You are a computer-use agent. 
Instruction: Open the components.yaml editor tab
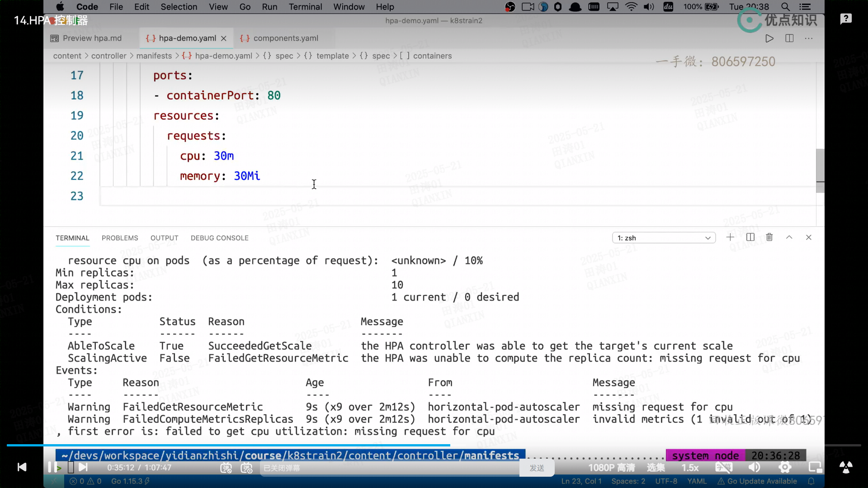285,38
